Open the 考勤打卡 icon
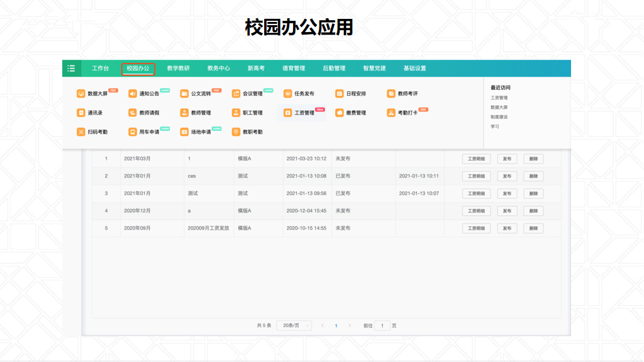 [391, 113]
